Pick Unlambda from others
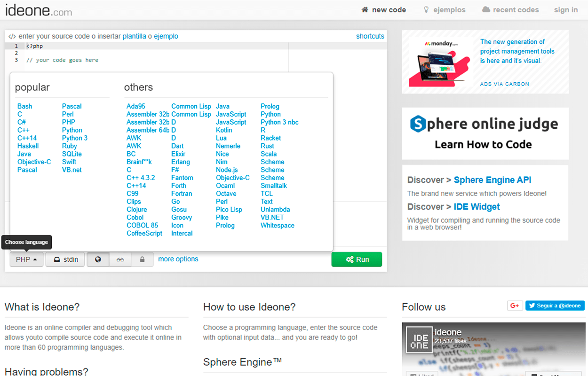 coord(275,210)
